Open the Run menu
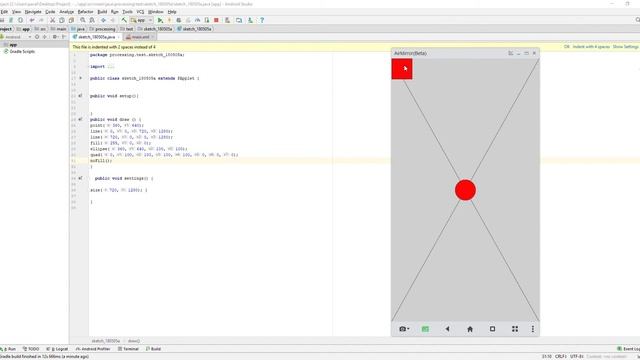The width and height of the screenshot is (640, 360). 115,12
